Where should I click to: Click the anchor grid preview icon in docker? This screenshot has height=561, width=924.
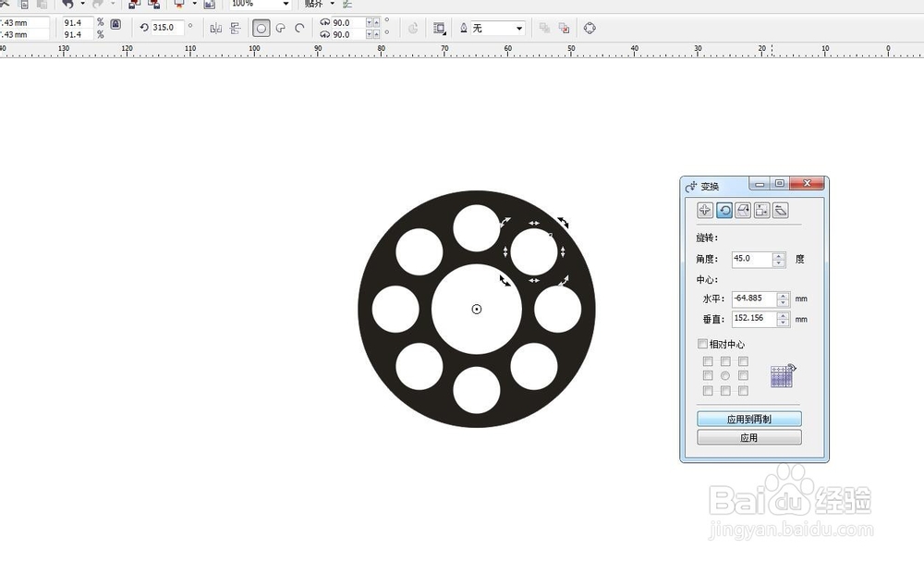(784, 376)
